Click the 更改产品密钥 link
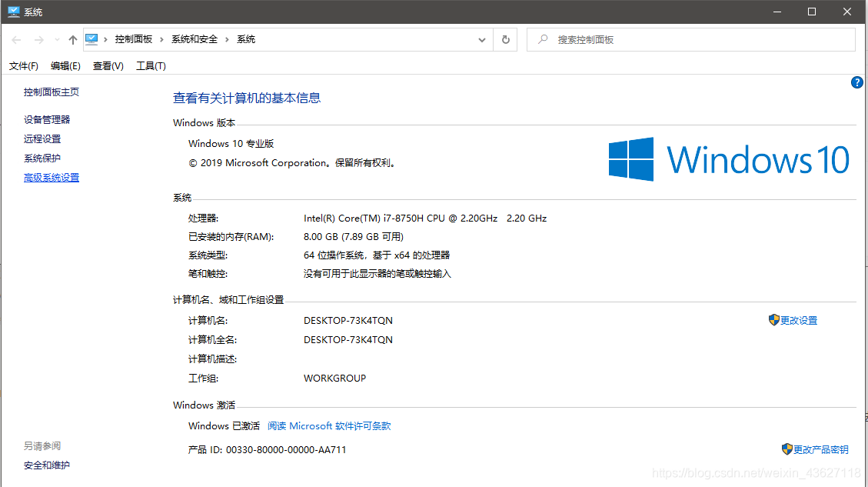 click(x=821, y=449)
